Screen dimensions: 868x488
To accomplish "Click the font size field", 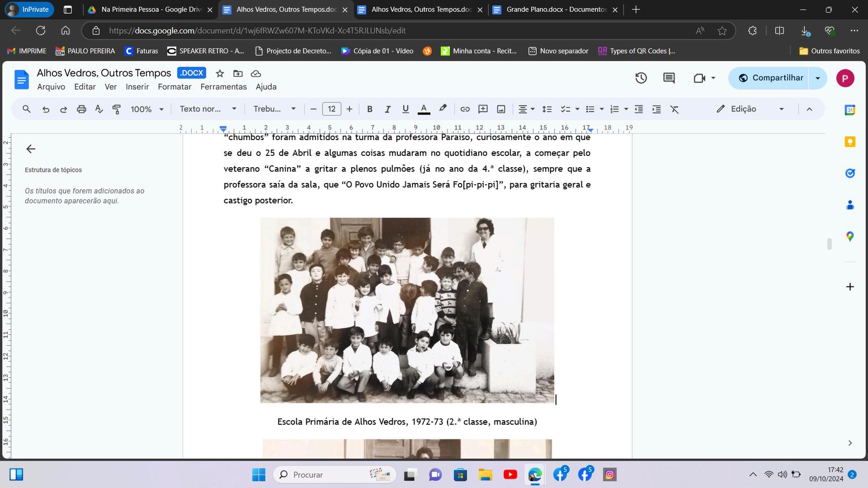I will (x=332, y=109).
